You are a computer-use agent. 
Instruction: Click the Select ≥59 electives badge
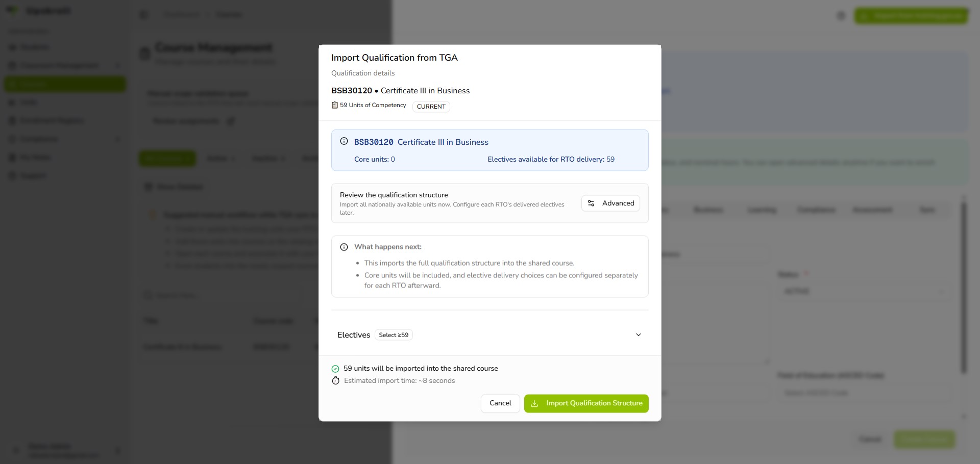(394, 335)
